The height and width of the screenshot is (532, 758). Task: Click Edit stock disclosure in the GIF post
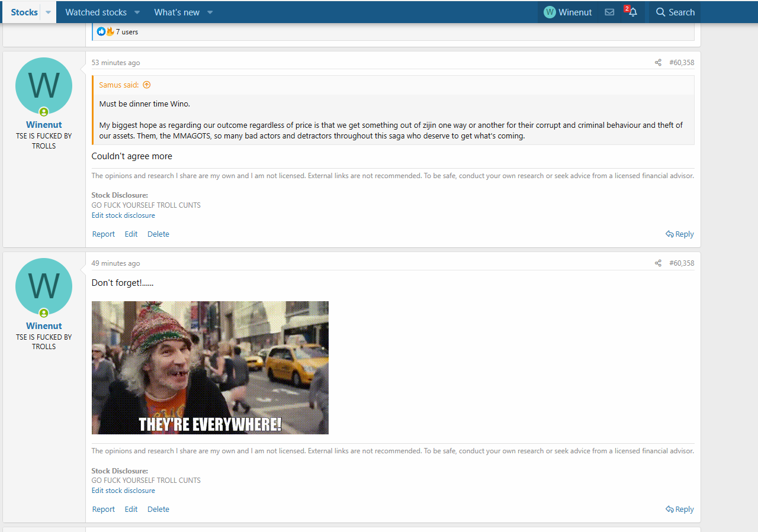[123, 491]
